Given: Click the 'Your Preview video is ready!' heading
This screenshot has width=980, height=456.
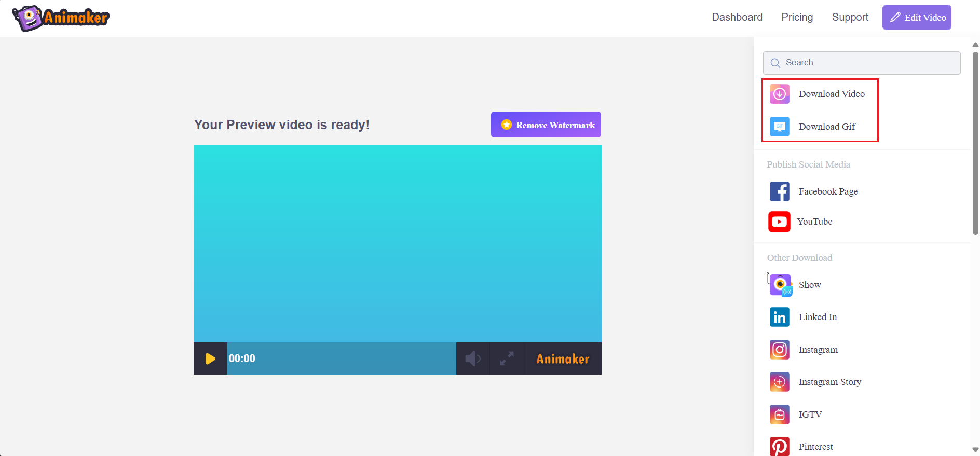Looking at the screenshot, I should [x=282, y=125].
